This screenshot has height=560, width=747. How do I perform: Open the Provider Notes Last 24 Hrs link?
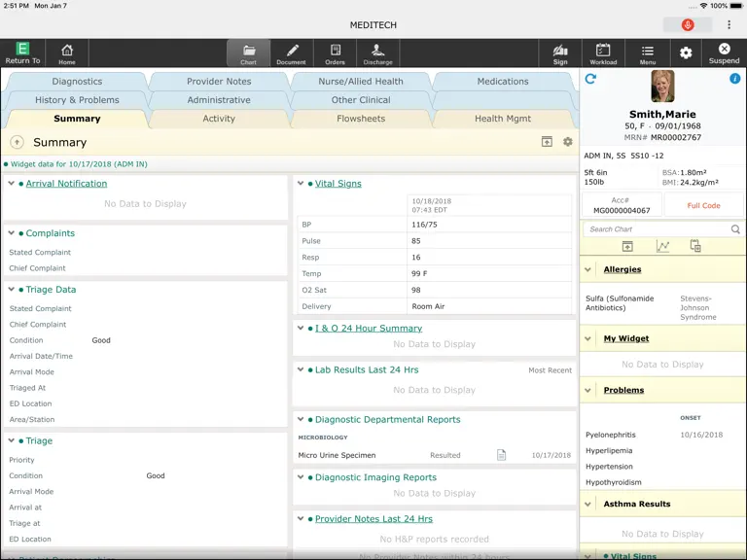(373, 518)
